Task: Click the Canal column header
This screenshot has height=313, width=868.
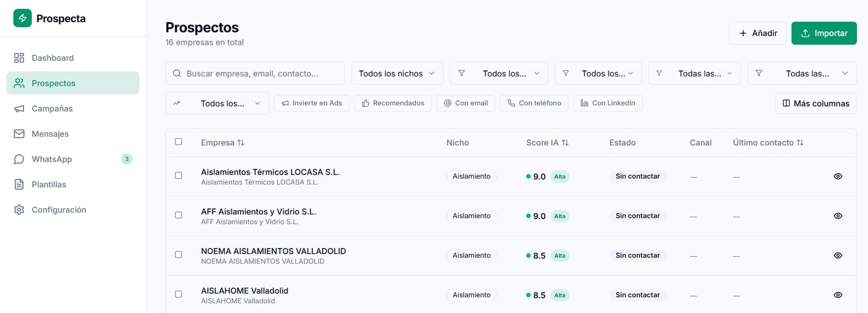Action: point(701,143)
